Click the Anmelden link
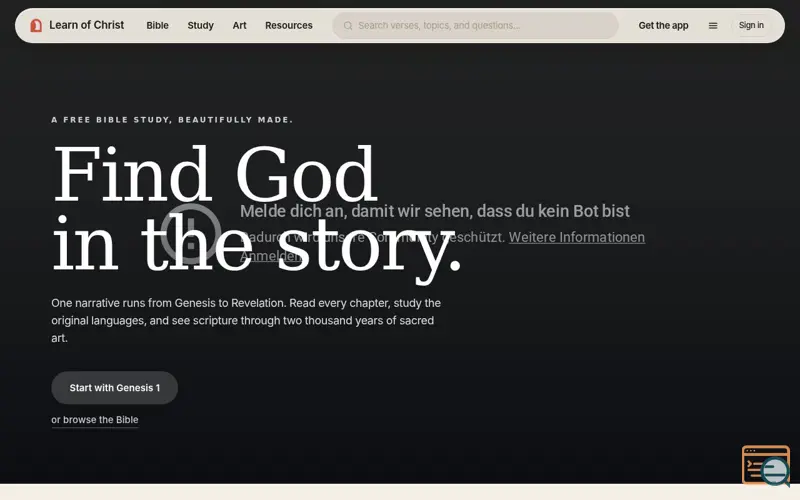Image resolution: width=800 pixels, height=500 pixels. tap(270, 256)
